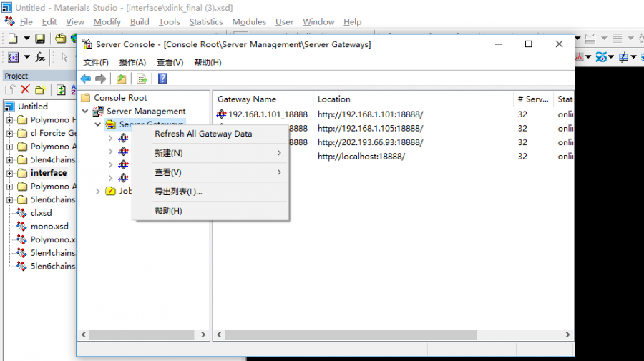Click the refresh icon in Project panel
The width and height of the screenshot is (644, 361).
(x=61, y=90)
